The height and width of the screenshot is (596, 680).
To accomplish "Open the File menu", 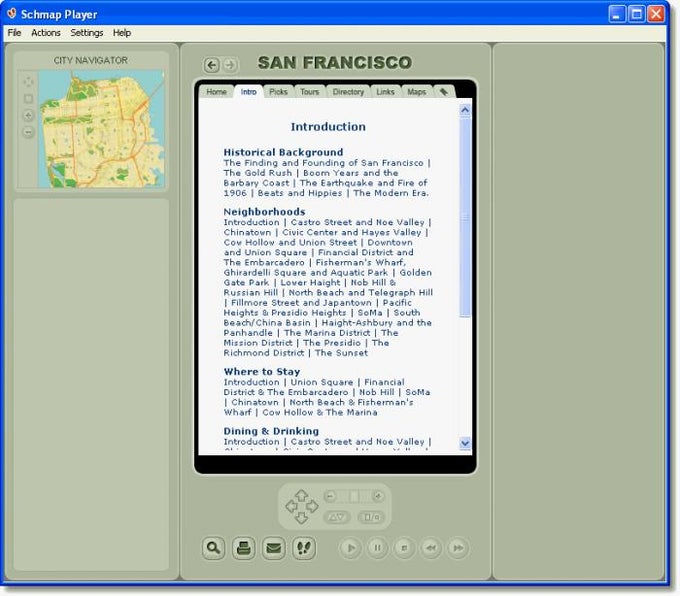I will coord(14,33).
